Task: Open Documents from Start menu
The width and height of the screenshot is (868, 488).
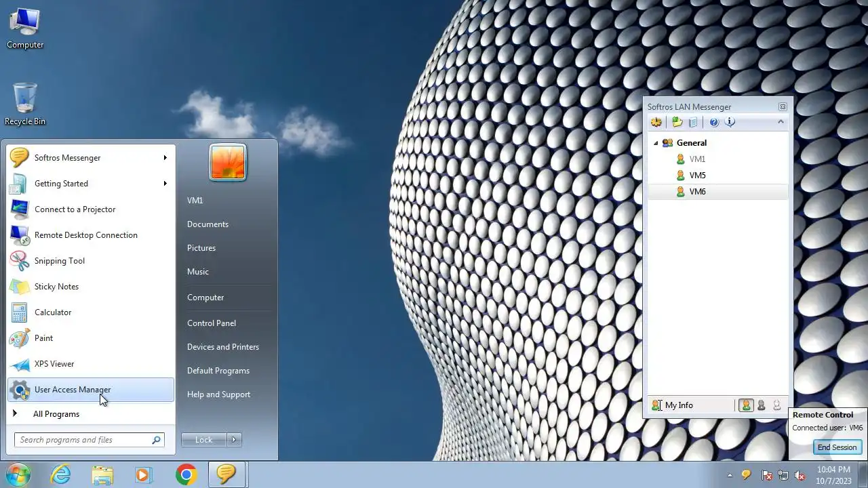Action: (x=208, y=224)
